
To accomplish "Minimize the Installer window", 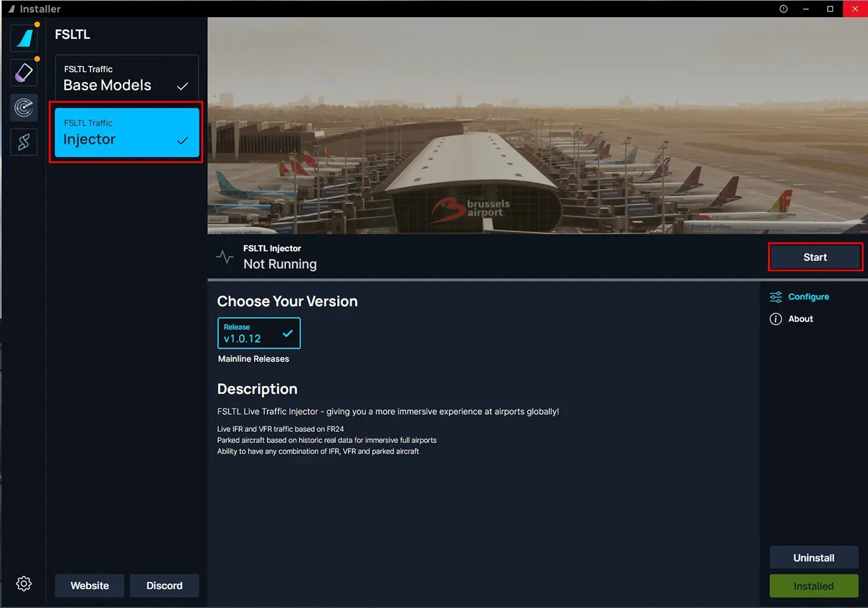I will [x=806, y=9].
